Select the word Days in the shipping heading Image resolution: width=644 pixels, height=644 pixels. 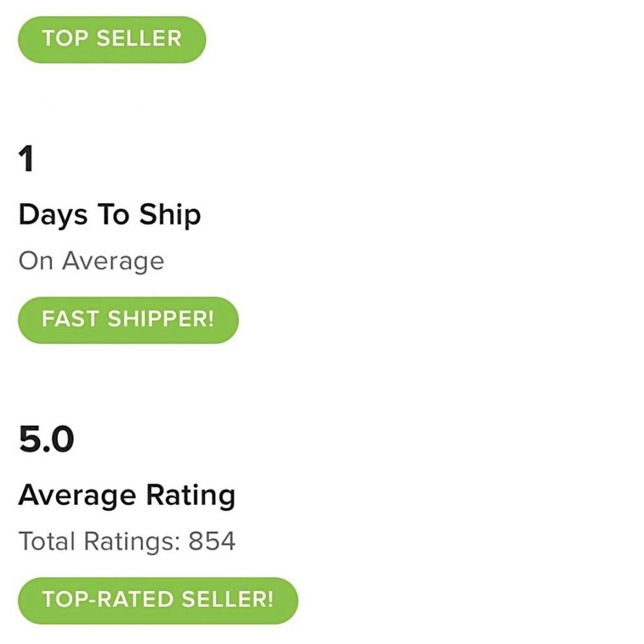point(53,215)
